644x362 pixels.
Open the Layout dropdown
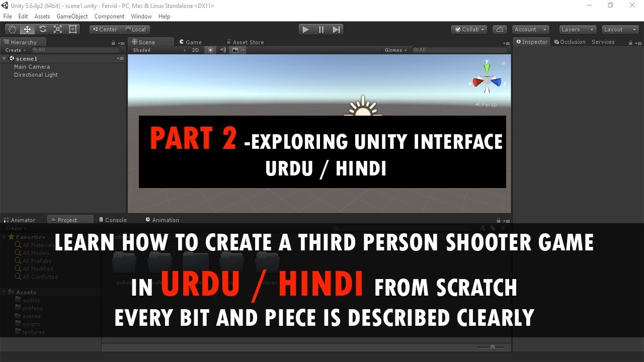[x=620, y=29]
